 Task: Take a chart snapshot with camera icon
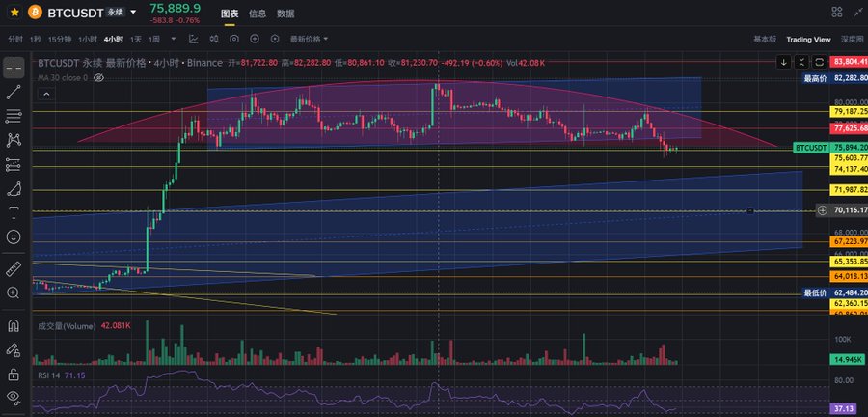pos(234,39)
